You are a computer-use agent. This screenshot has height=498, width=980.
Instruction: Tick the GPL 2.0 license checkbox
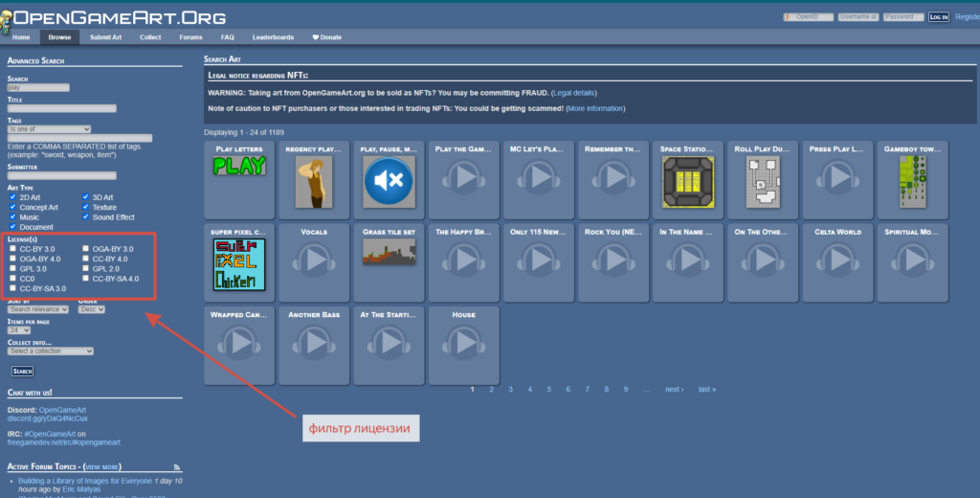[x=85, y=268]
